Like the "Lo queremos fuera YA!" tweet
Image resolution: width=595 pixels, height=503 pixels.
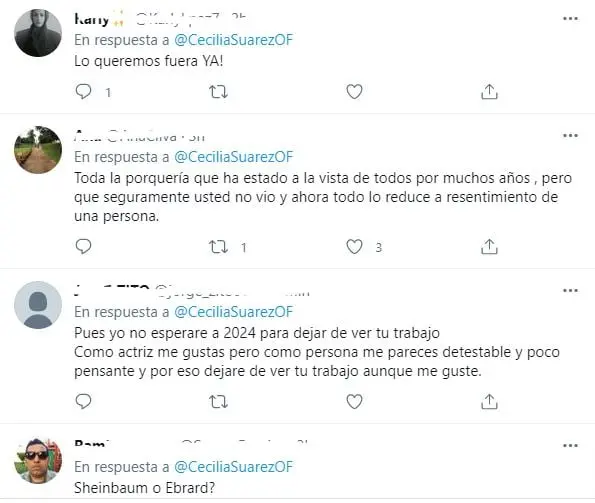tap(354, 92)
